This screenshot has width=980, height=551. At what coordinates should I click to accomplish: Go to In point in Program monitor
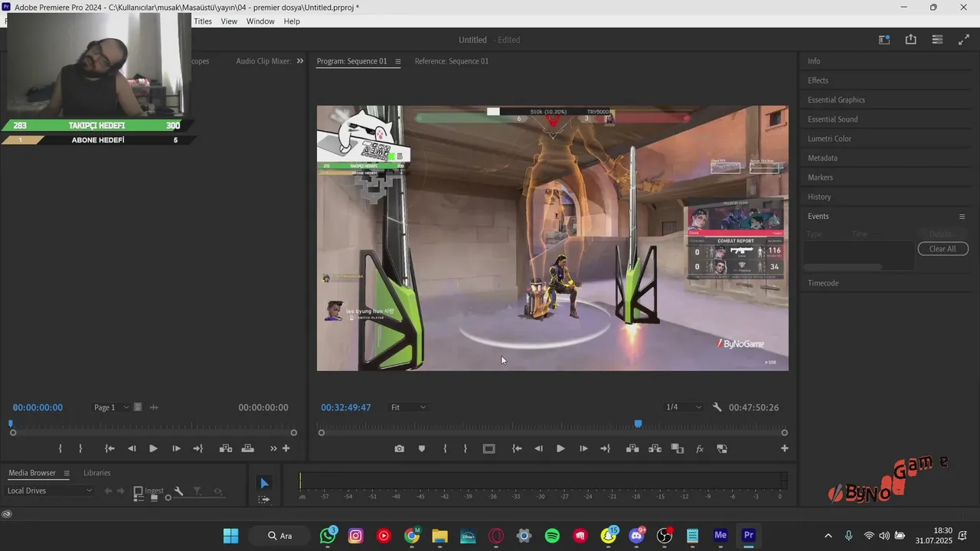click(x=518, y=449)
